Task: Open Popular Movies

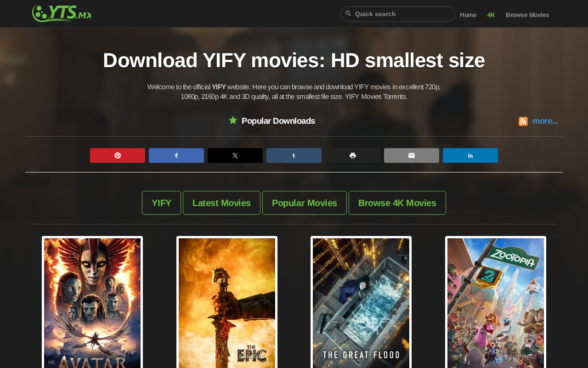Action: 305,203
